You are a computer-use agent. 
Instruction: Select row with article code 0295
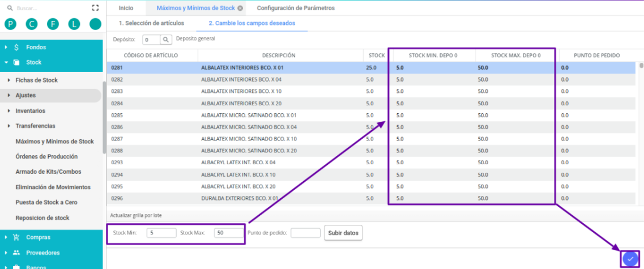coord(372,186)
